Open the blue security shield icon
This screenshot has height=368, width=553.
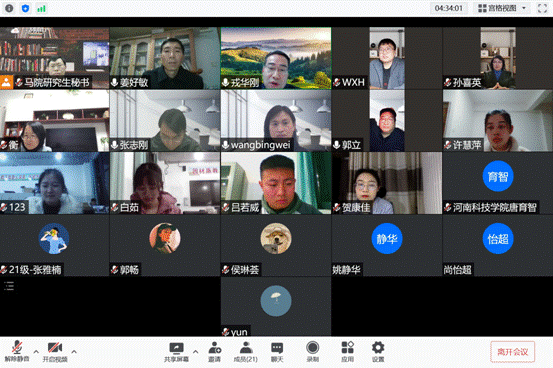pos(25,8)
